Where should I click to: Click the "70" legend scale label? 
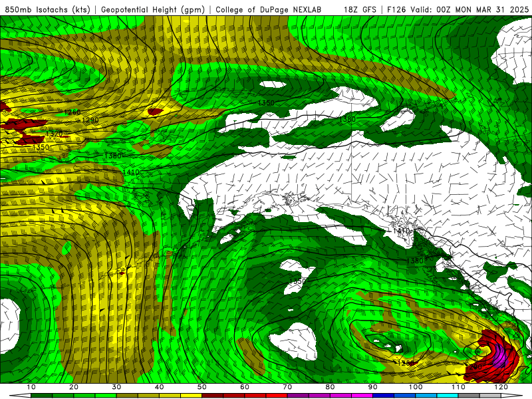(287, 387)
